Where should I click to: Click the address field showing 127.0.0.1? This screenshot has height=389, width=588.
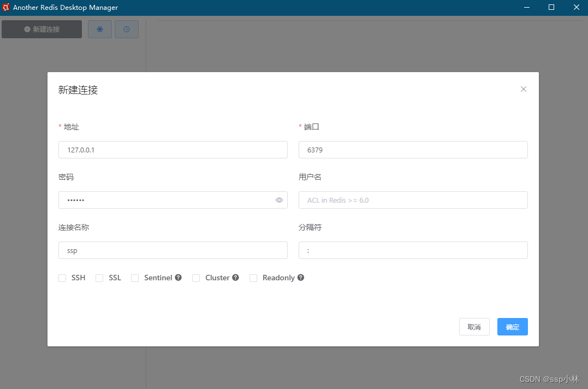[x=173, y=150]
